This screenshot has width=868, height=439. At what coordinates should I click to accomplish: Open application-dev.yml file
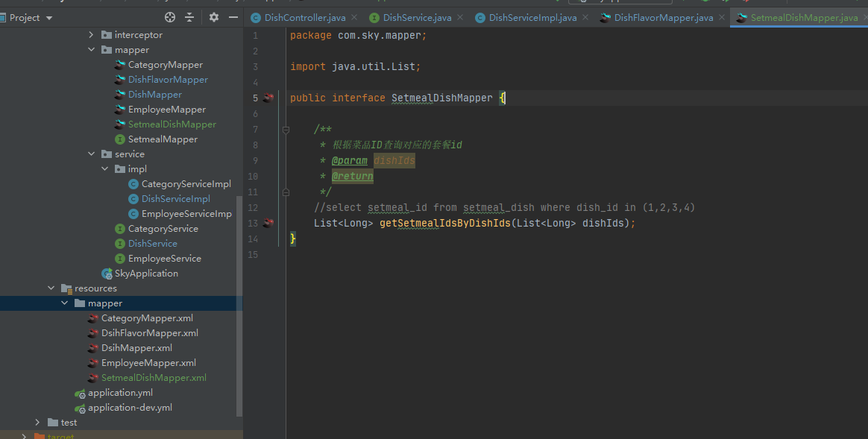[130, 408]
